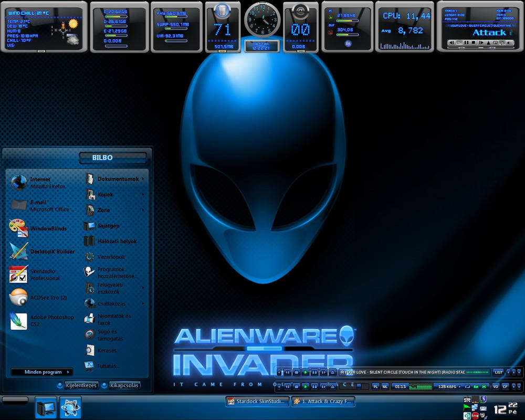Expand Dokumentumok submenu arrow
525x420 pixels.
point(143,179)
